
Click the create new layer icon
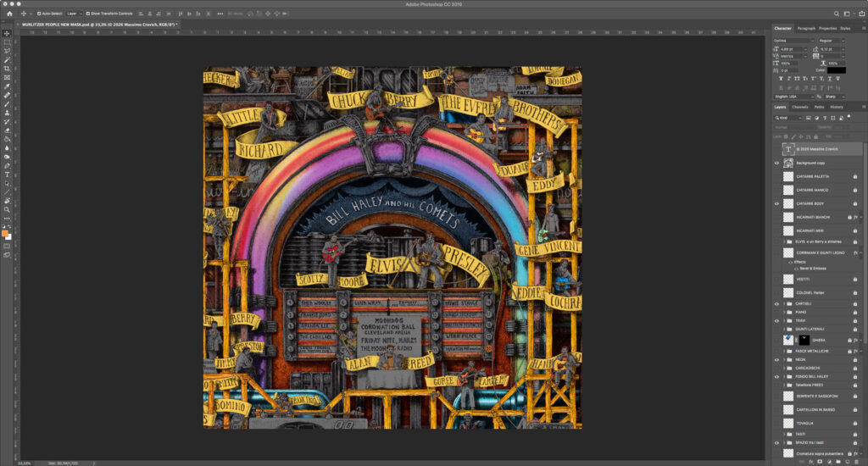pos(847,462)
